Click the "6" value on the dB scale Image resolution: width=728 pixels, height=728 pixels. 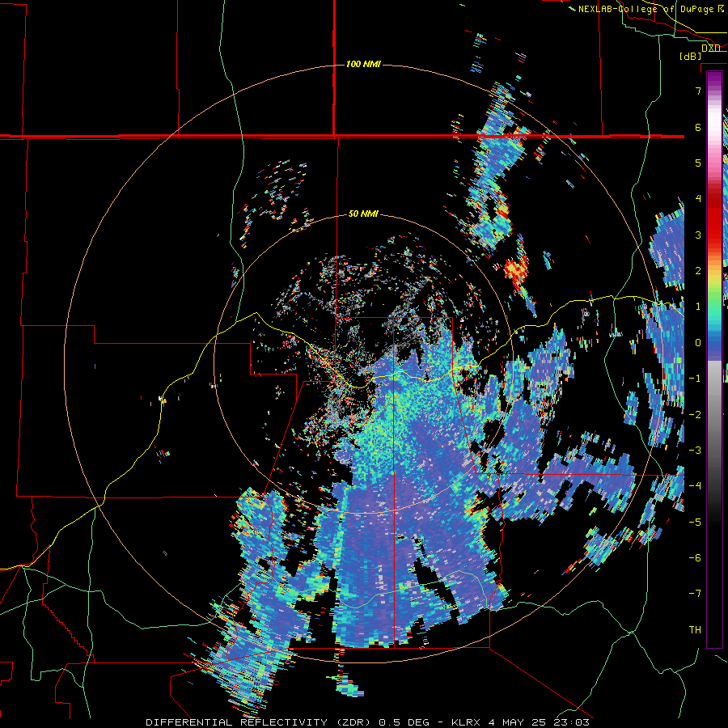point(698,127)
